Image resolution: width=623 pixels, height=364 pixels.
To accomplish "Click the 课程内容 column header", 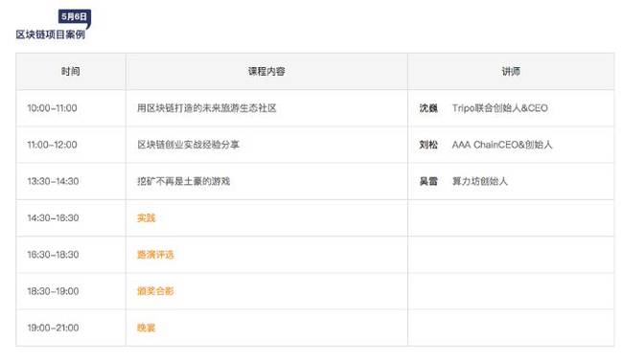I will 266,72.
